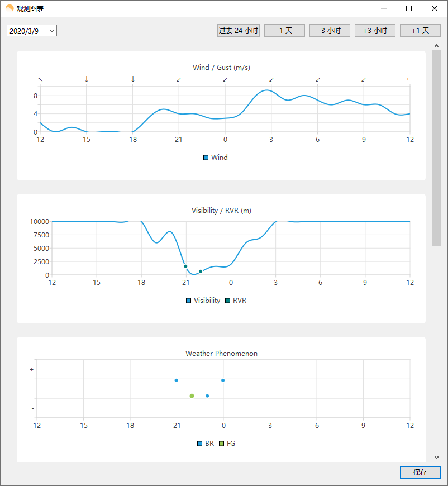Screen dimensions: 448x486
Task: Go back one day with -1 天
Action: [285, 30]
